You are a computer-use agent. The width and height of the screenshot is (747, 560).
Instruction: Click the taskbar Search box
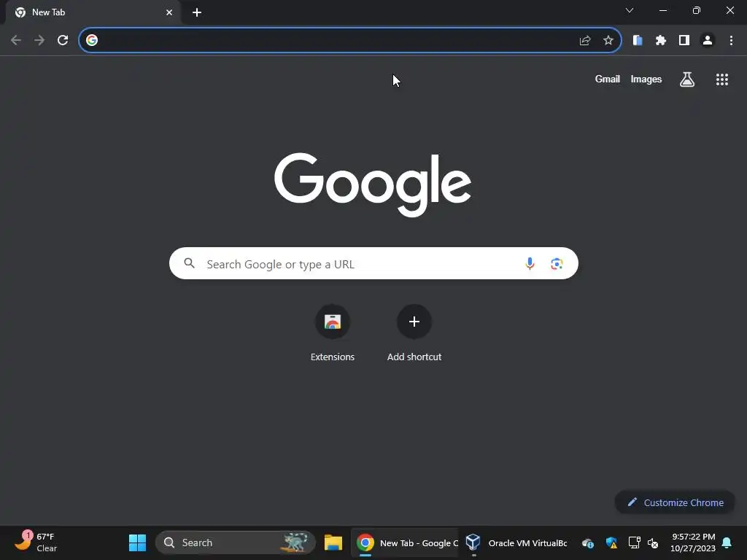(236, 542)
